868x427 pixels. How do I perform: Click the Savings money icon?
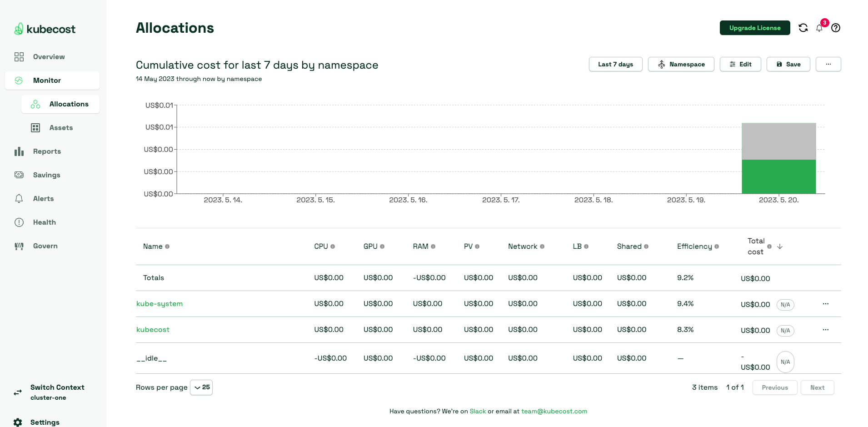(19, 175)
